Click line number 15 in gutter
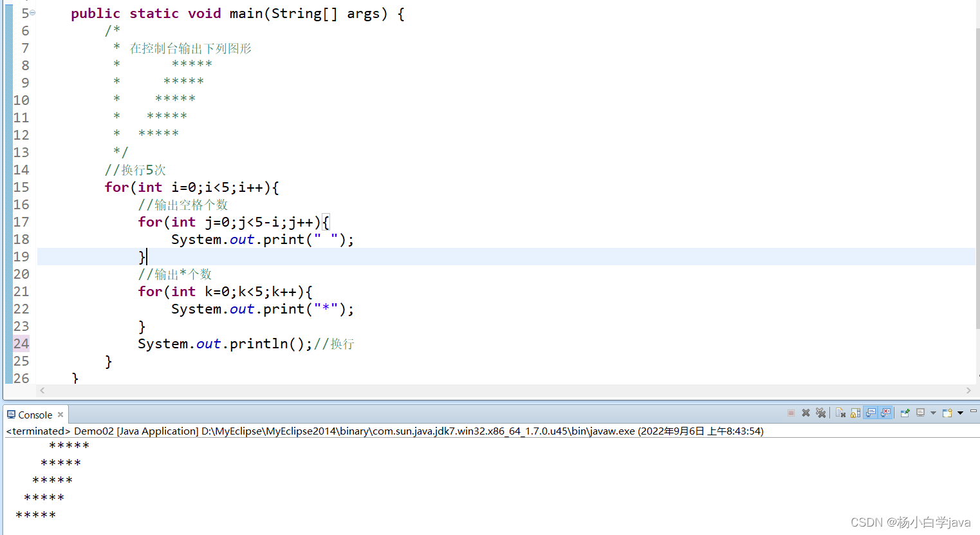The width and height of the screenshot is (980, 535). (x=21, y=187)
